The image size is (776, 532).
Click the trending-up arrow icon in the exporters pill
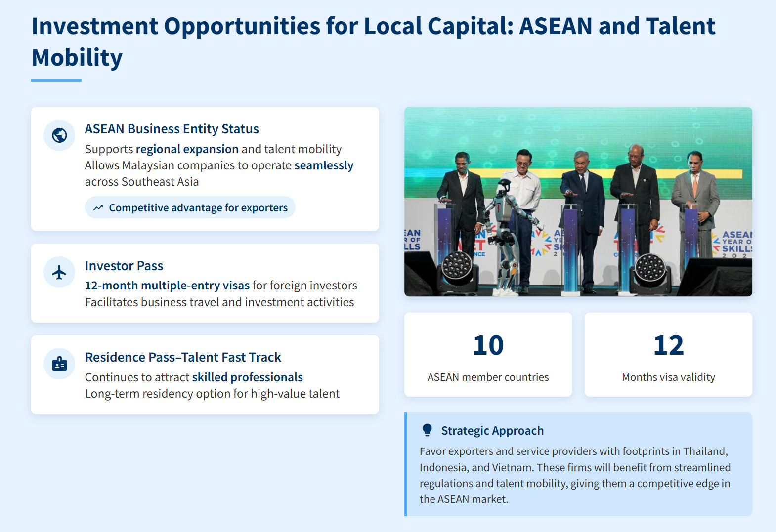(98, 208)
